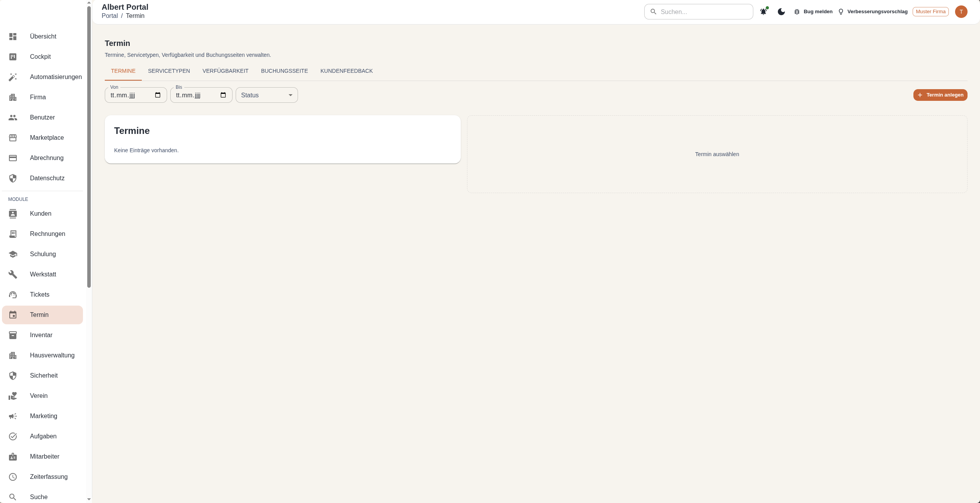Expand the Status dropdown filter
980x503 pixels.
click(267, 95)
